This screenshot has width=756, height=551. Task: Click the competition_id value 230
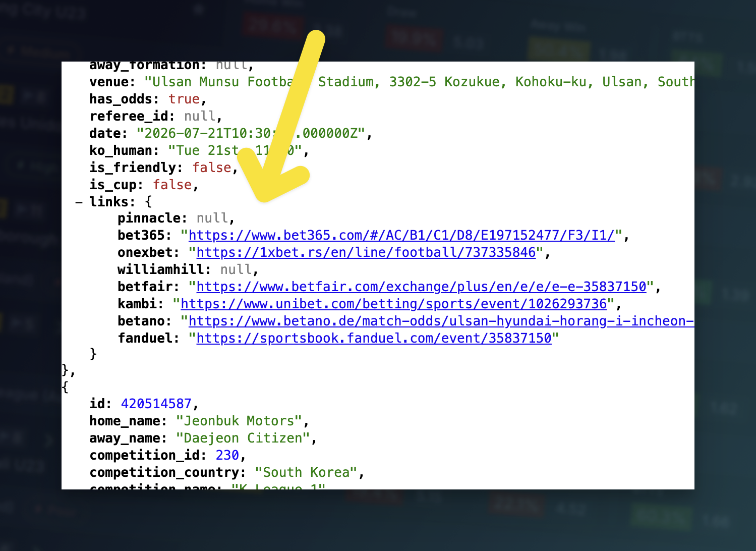pos(227,456)
